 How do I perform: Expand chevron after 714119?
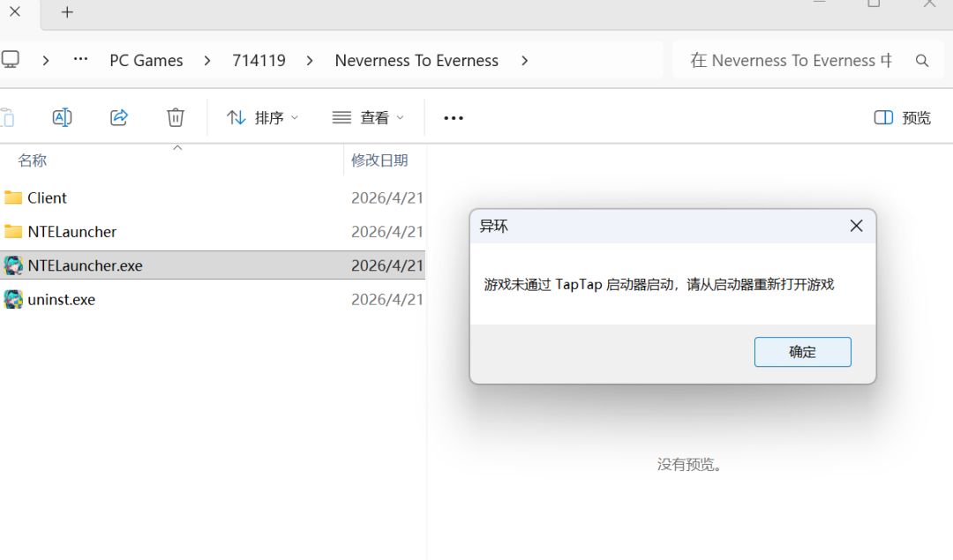[310, 61]
